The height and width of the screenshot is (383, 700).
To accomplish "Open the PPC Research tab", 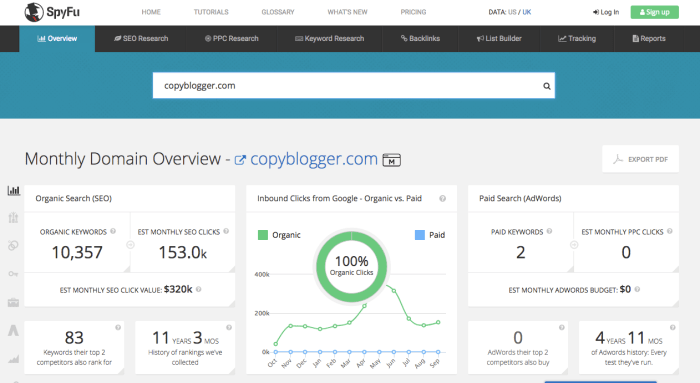I will (231, 38).
